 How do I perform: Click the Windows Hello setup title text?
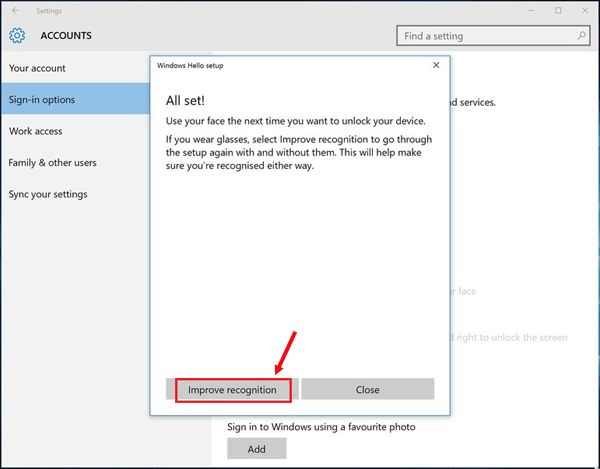[190, 65]
